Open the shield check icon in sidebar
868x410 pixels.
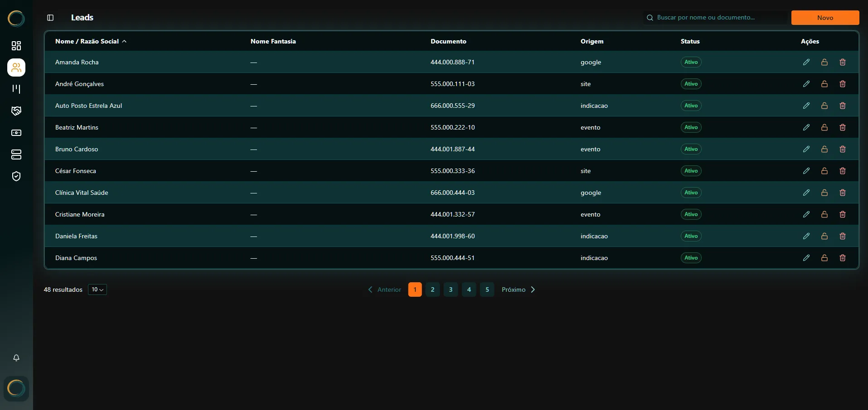tap(16, 176)
